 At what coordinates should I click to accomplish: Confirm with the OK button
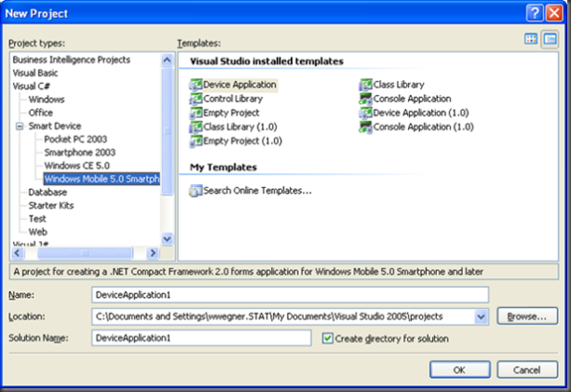pos(459,370)
